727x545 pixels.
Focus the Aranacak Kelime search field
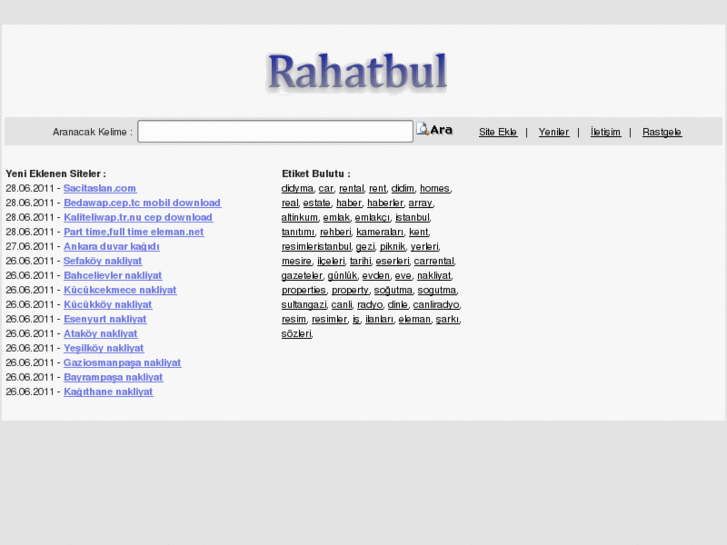pyautogui.click(x=275, y=131)
